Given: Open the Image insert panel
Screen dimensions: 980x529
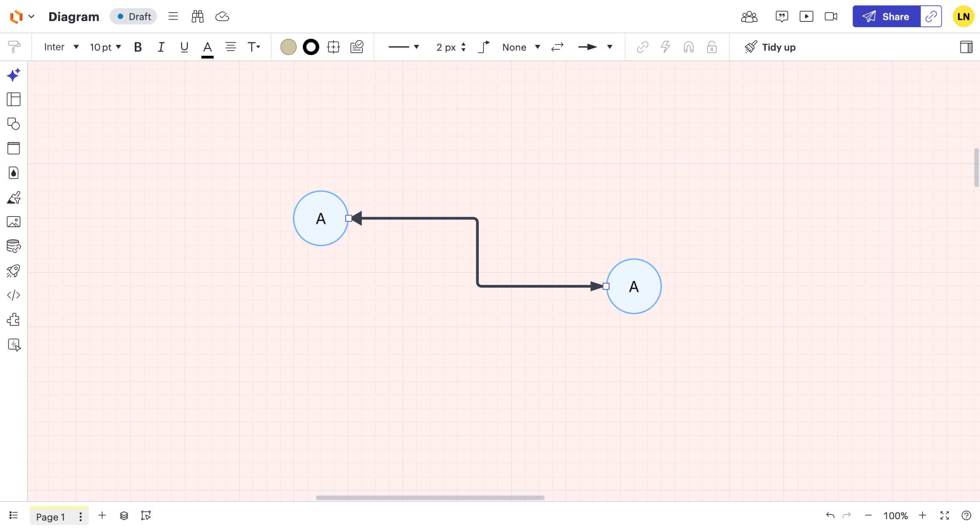Looking at the screenshot, I should (x=13, y=222).
